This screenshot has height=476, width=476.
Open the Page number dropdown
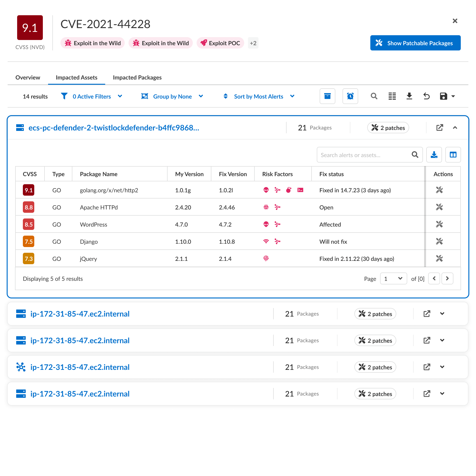point(393,279)
